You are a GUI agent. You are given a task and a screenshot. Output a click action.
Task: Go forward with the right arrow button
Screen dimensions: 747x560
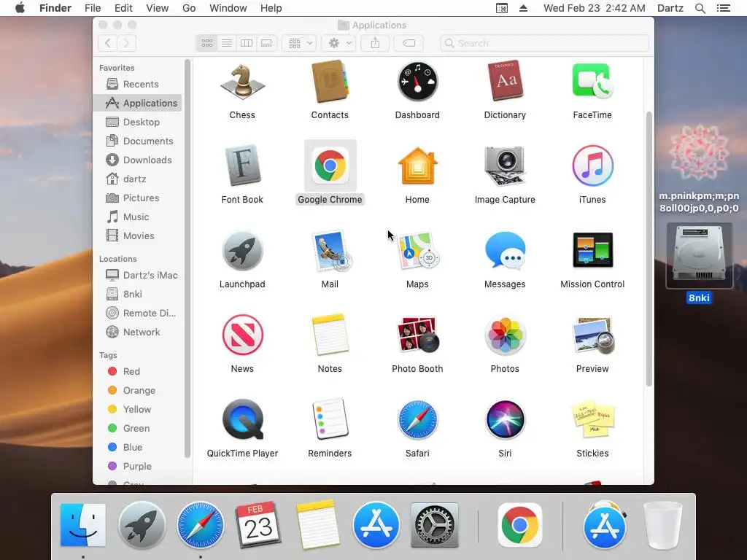(127, 43)
